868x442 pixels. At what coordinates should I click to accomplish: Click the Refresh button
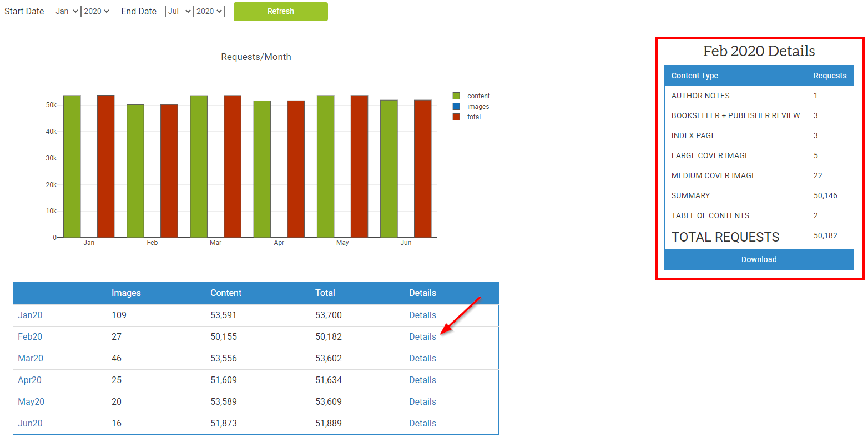280,11
